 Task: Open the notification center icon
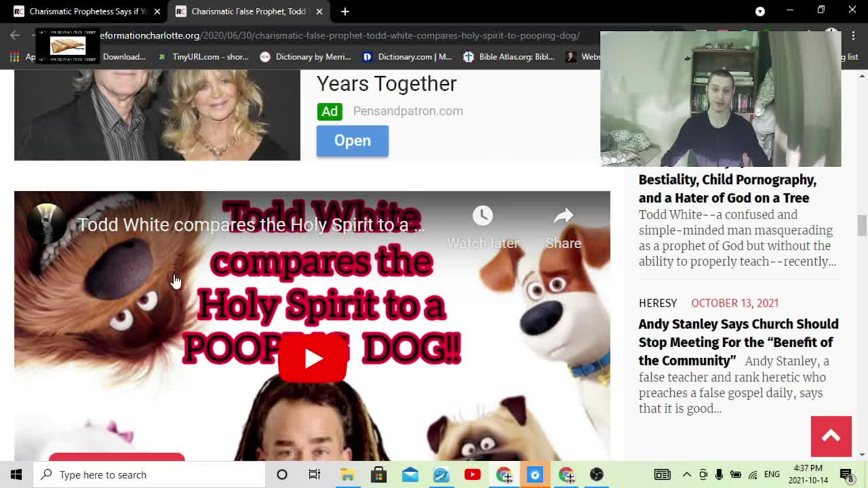click(847, 474)
